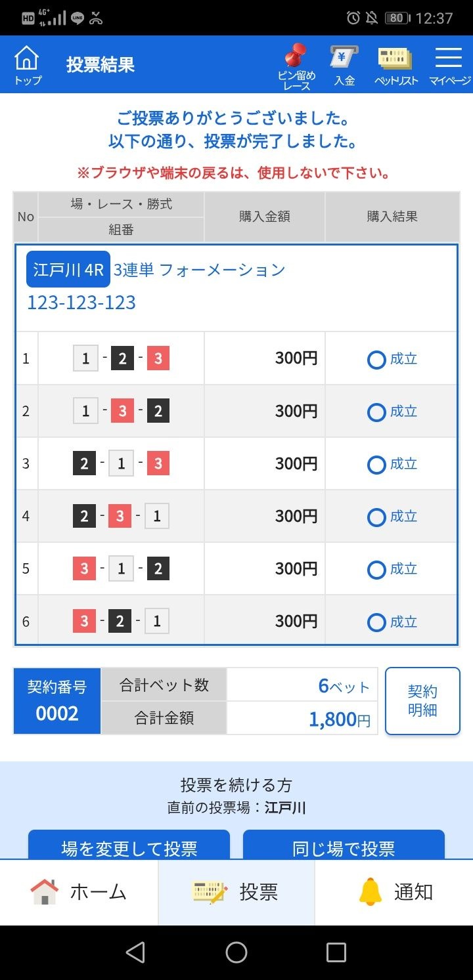Tap the 契約番号 0002 box

(x=57, y=701)
